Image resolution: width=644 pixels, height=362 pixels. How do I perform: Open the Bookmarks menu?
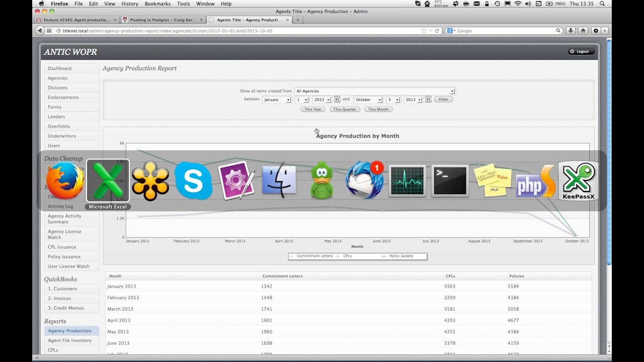(157, 4)
